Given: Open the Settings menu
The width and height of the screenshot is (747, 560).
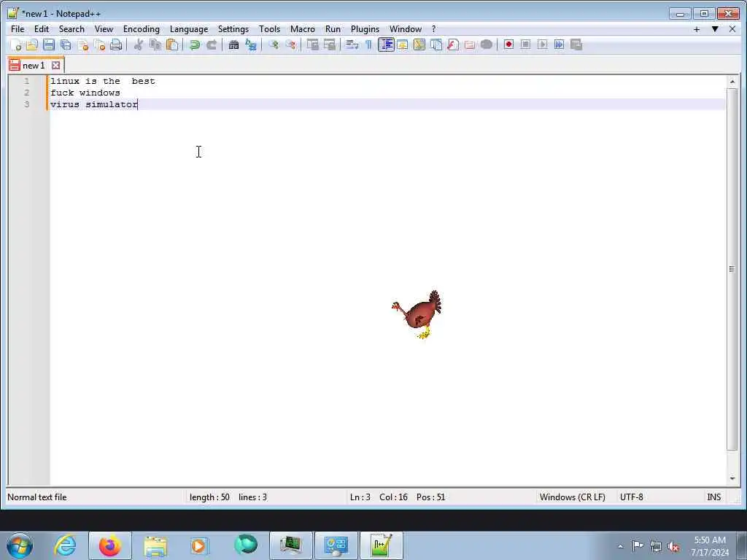Looking at the screenshot, I should (x=233, y=29).
